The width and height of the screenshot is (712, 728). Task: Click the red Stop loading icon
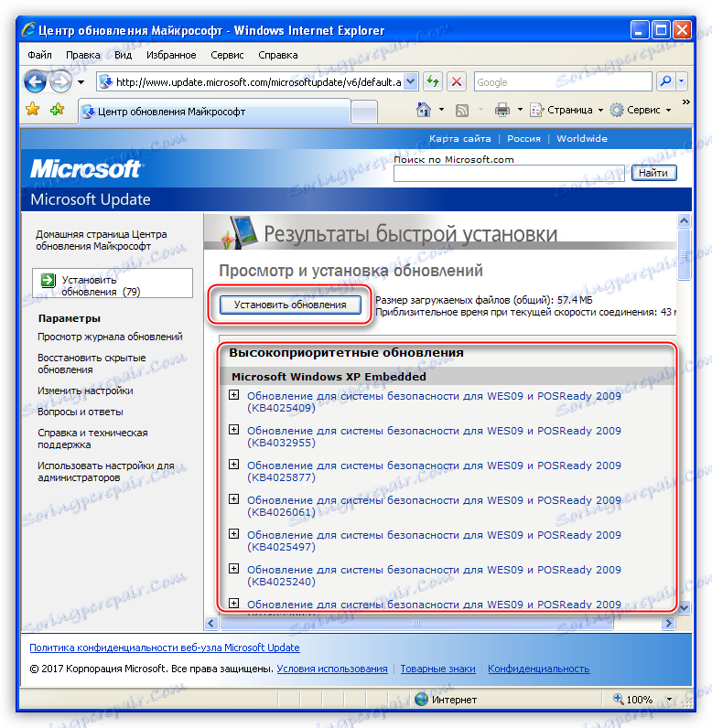[457, 82]
